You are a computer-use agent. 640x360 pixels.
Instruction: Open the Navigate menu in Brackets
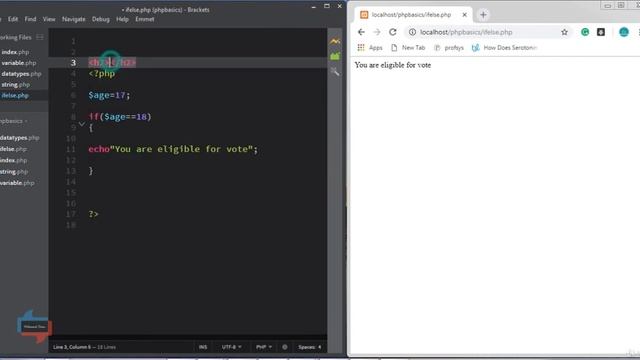73,19
